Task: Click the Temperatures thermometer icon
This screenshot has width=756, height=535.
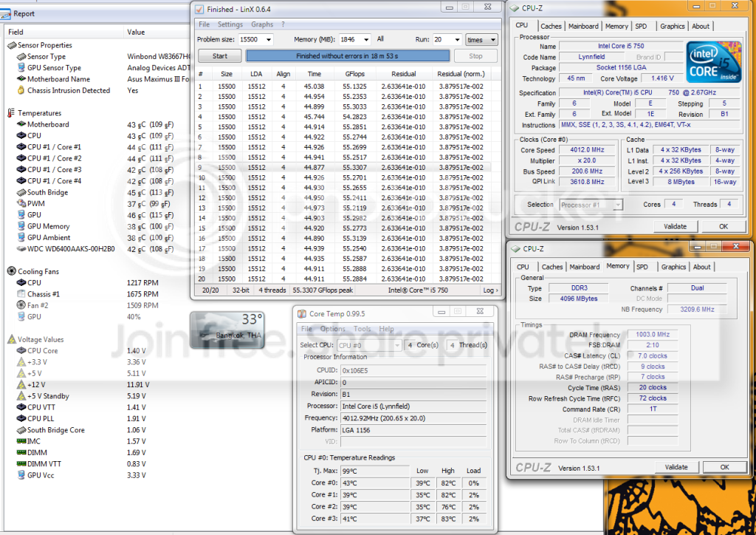Action: click(x=11, y=113)
